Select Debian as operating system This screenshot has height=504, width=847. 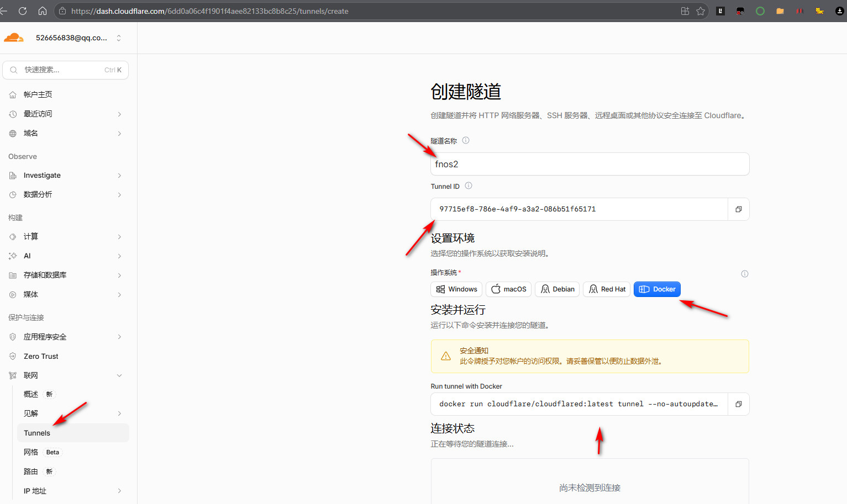557,289
